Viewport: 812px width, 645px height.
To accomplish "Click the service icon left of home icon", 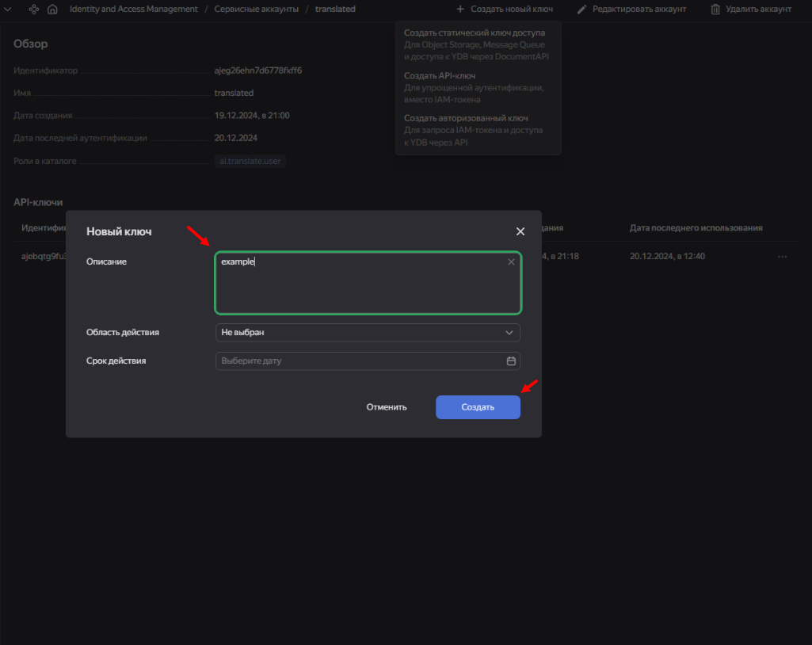I will click(x=33, y=10).
